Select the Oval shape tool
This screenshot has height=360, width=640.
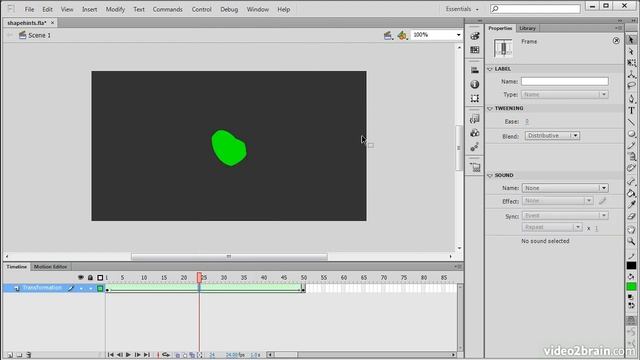tap(631, 134)
